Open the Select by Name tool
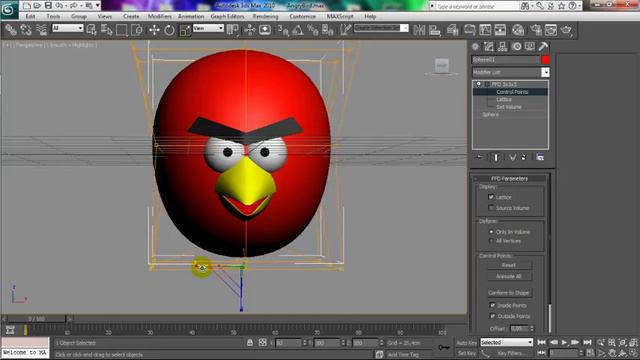This screenshot has height=360, width=640. (107, 29)
